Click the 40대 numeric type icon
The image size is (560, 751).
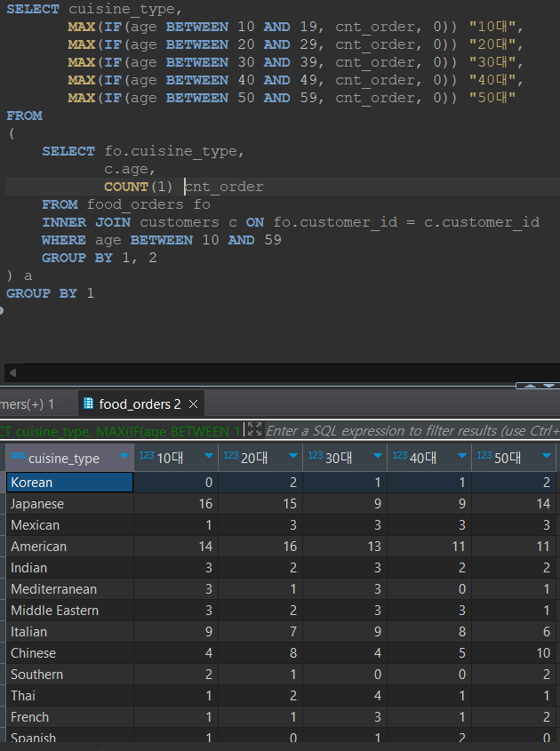click(x=399, y=455)
